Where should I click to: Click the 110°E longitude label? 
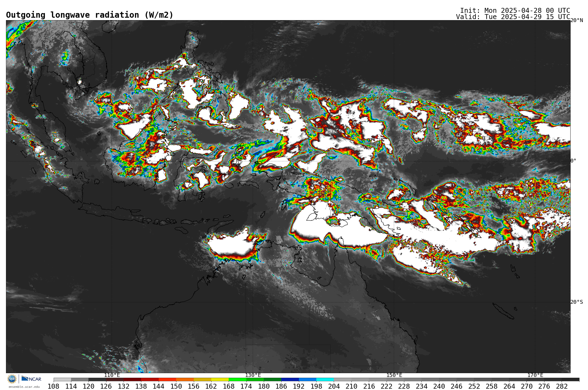(x=112, y=375)
